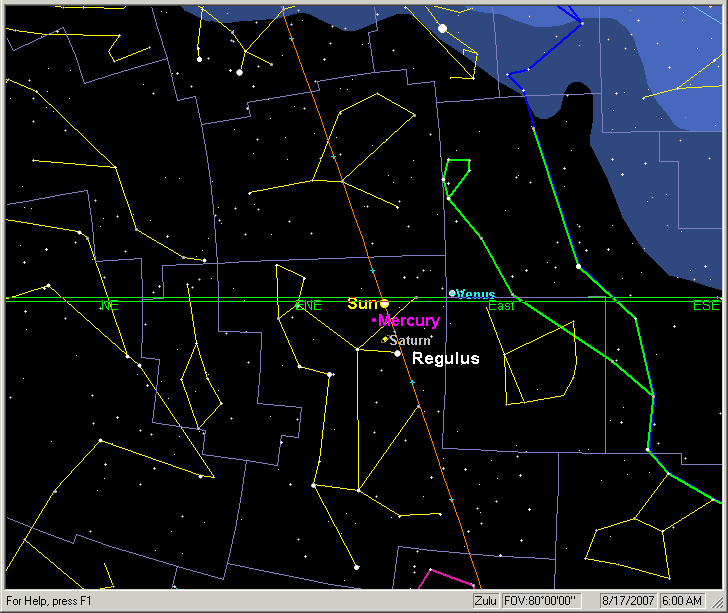Click the yellow Sun disc

point(384,303)
